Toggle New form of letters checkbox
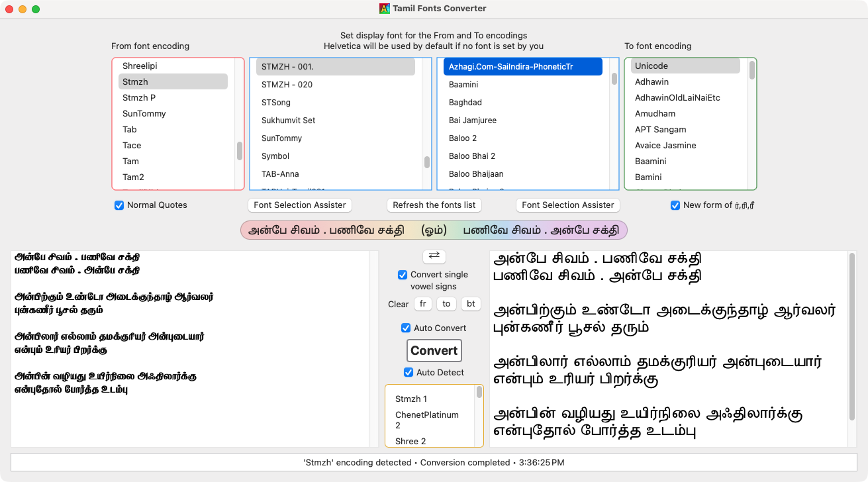 [675, 205]
